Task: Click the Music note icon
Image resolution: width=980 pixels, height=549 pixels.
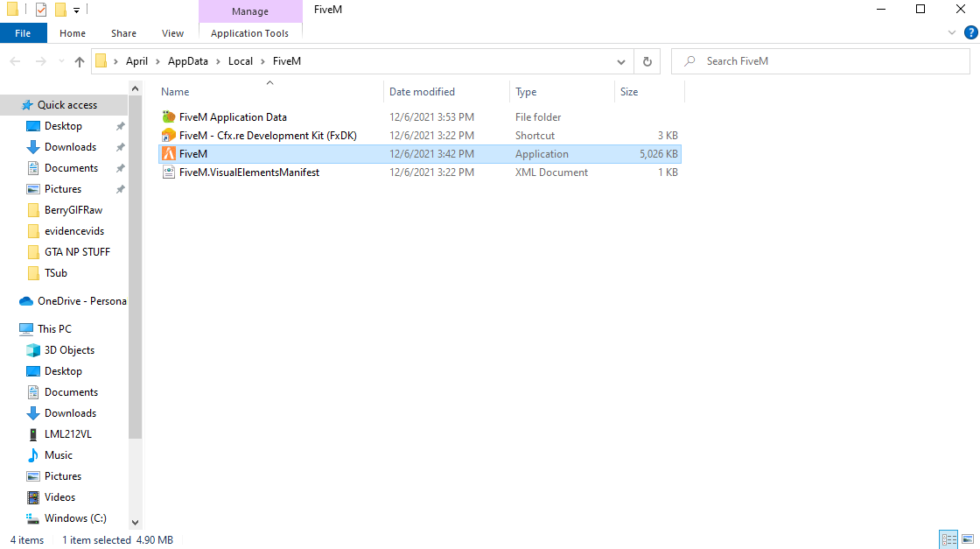Action: tap(33, 455)
